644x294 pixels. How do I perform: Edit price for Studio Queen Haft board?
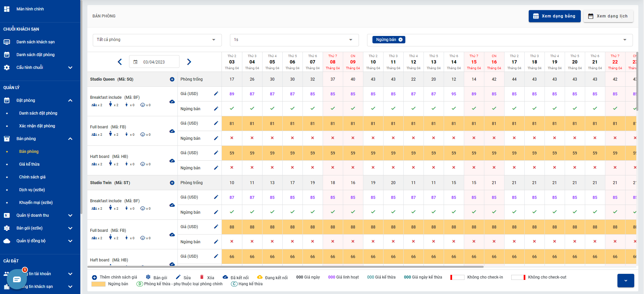point(216,153)
